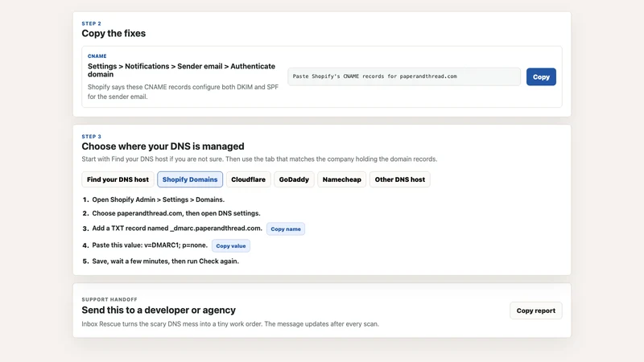Click the blue Copy button for CNAME

541,76
